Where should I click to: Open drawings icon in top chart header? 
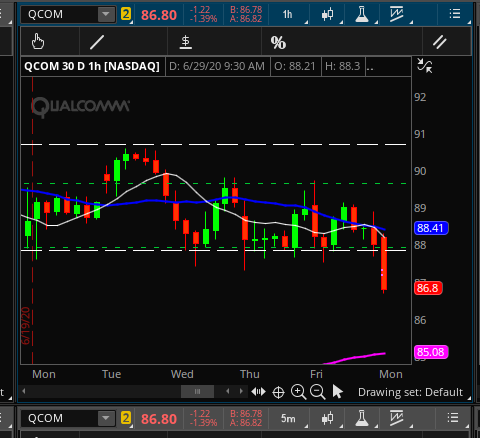[x=397, y=14]
